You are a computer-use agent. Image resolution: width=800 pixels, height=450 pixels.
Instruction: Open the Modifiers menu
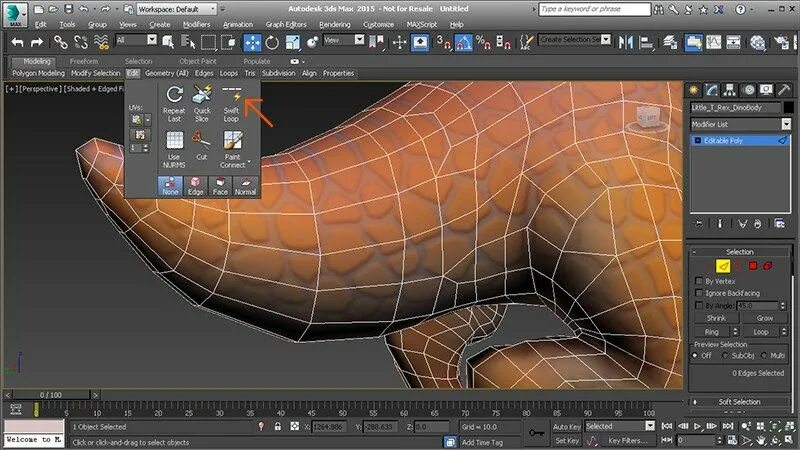(196, 24)
